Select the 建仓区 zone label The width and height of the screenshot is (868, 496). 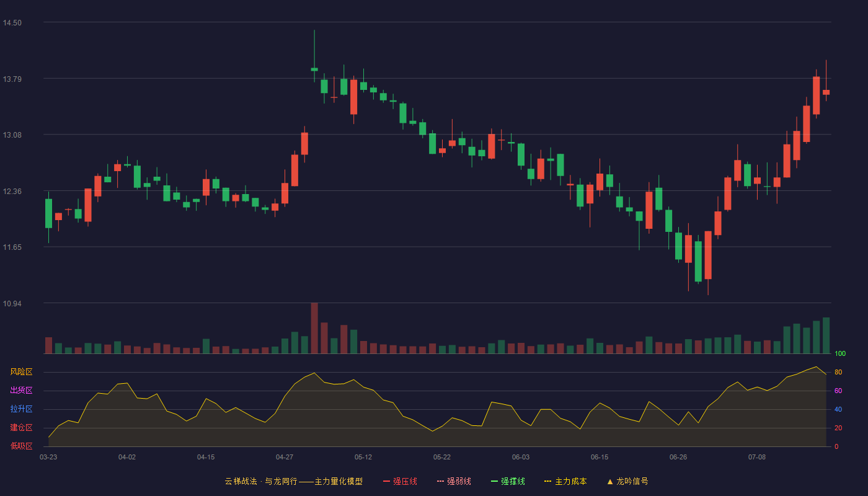click(22, 428)
